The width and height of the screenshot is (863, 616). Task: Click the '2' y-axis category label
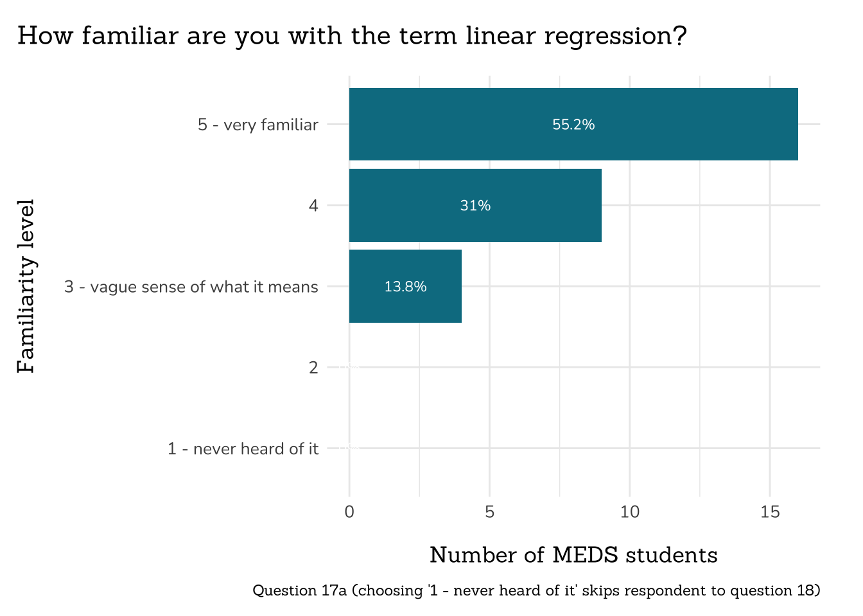coord(313,368)
